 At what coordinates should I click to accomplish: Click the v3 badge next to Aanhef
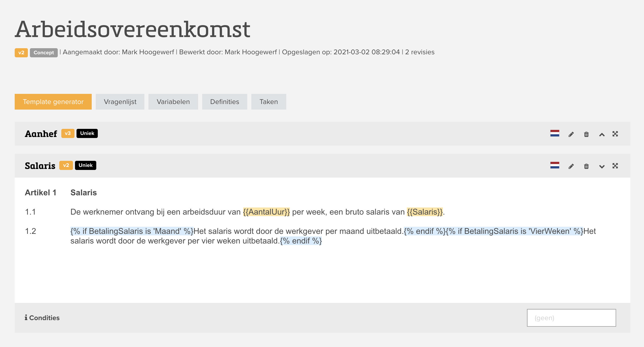[68, 133]
